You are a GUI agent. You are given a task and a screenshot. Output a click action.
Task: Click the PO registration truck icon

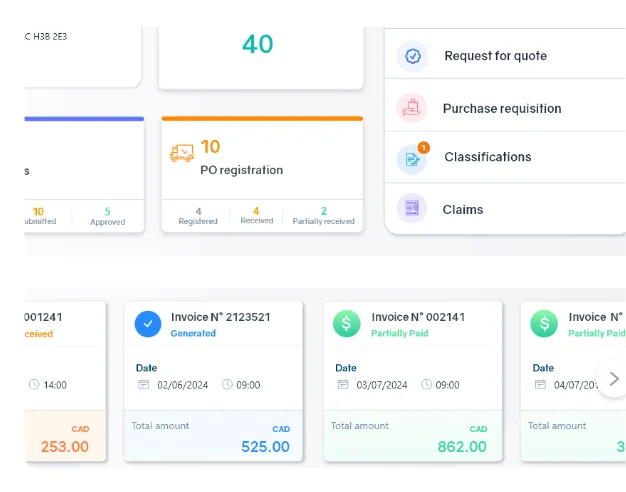pos(182,154)
